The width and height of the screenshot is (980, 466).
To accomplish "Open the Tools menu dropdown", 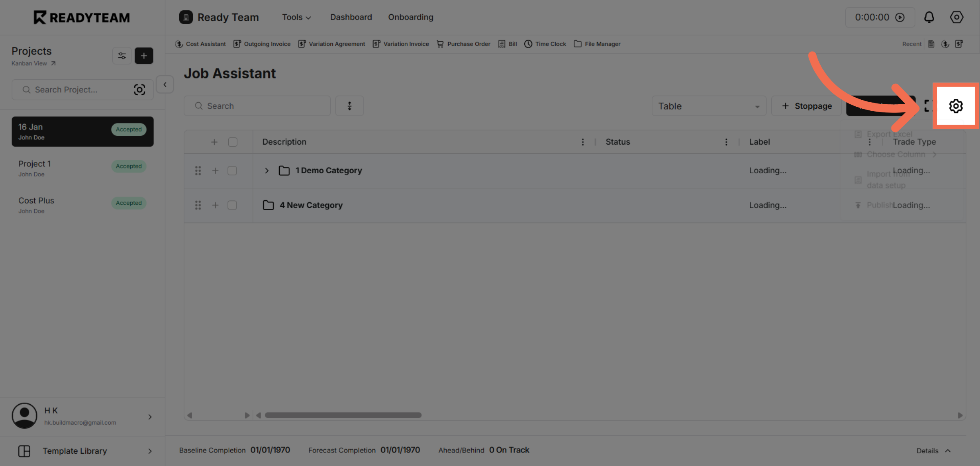I will [296, 17].
